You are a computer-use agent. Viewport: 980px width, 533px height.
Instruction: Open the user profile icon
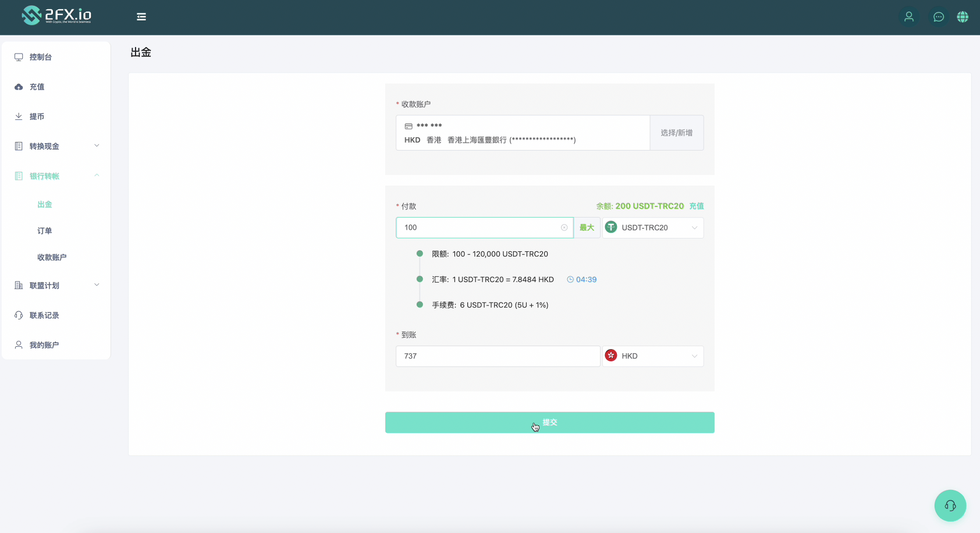point(908,17)
